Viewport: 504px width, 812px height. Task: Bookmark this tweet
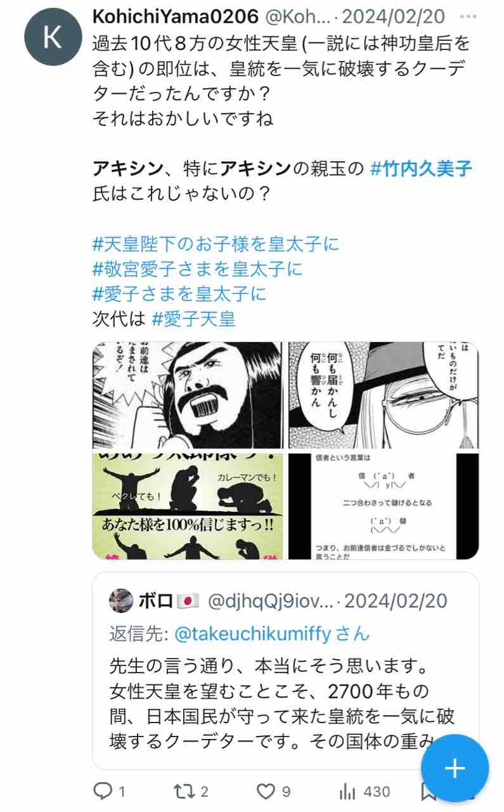coord(429,792)
